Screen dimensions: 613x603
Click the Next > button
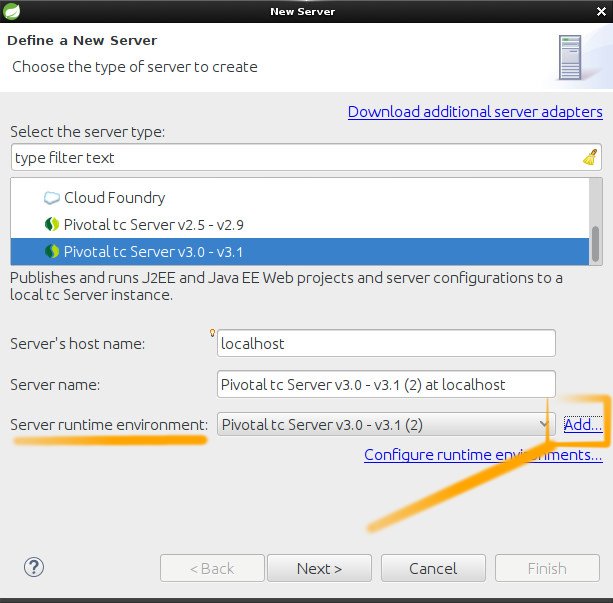click(x=319, y=568)
